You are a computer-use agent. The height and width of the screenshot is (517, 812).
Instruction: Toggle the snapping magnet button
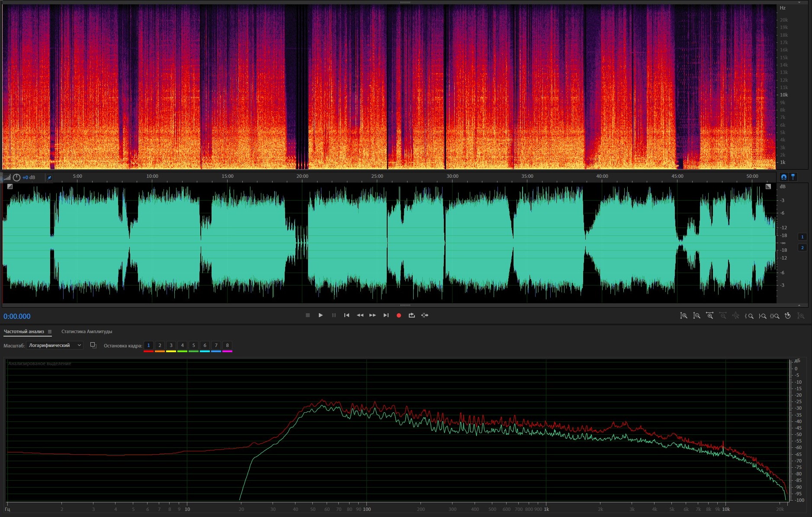tap(783, 177)
